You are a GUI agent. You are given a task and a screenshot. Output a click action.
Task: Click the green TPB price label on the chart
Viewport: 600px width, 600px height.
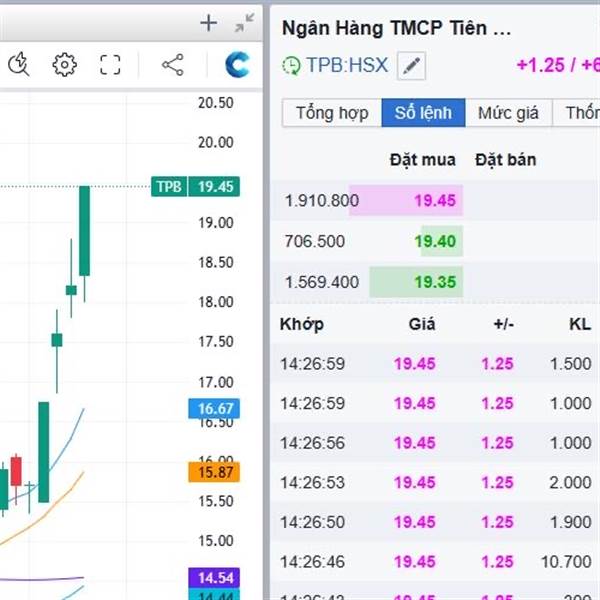169,187
